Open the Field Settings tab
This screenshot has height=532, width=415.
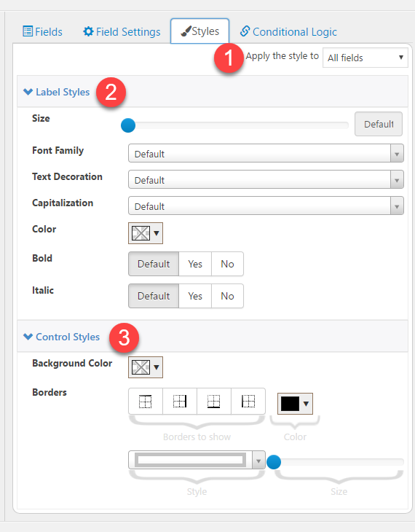tap(122, 31)
